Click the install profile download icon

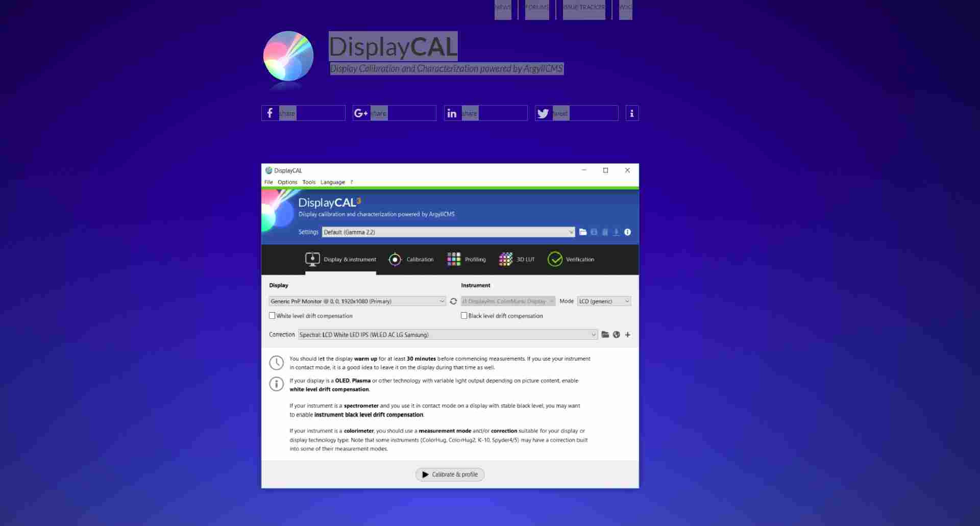point(616,232)
